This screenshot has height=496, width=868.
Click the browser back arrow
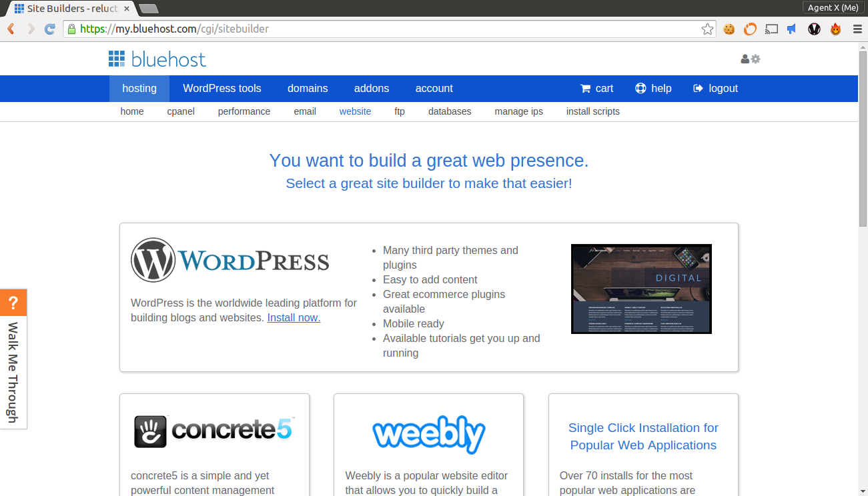(11, 29)
